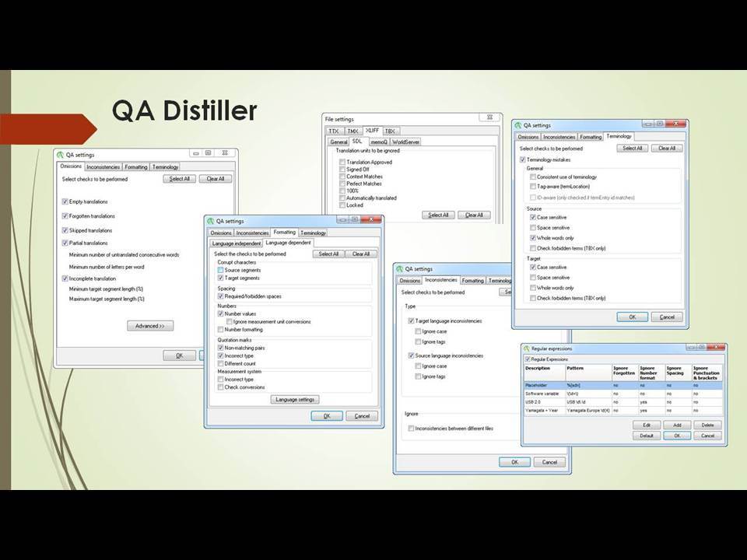Open Formatting tab in Inconsistencies dialog

click(x=472, y=281)
